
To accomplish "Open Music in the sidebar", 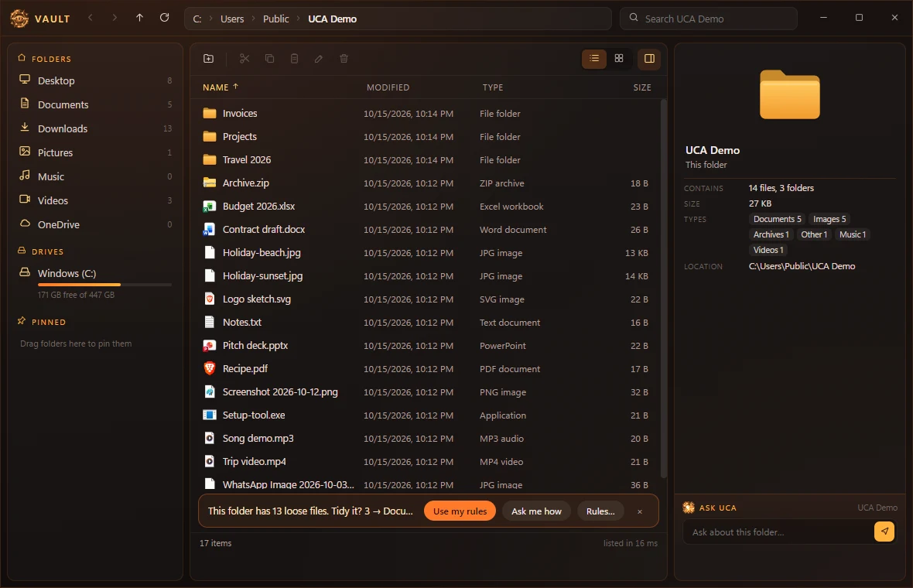I will [95, 176].
